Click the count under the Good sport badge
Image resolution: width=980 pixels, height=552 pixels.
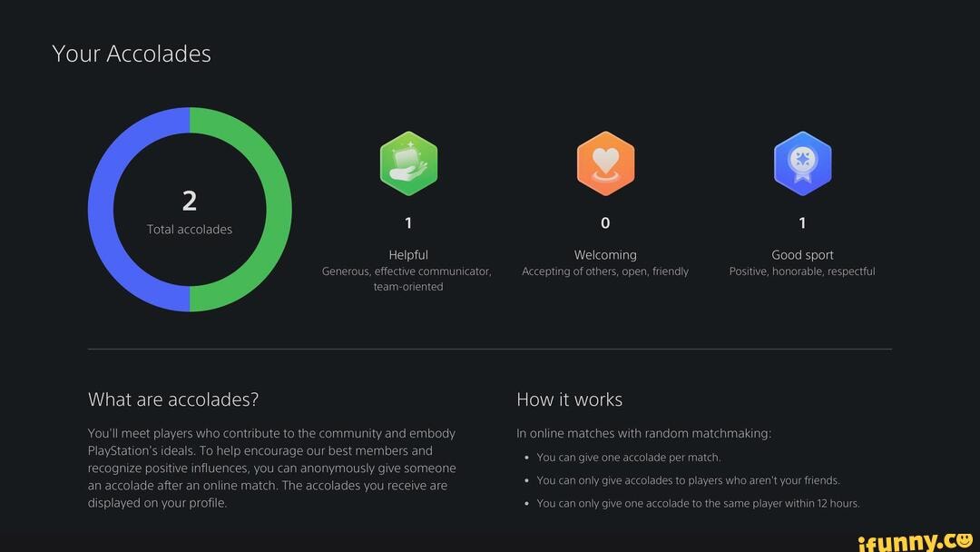pyautogui.click(x=802, y=223)
